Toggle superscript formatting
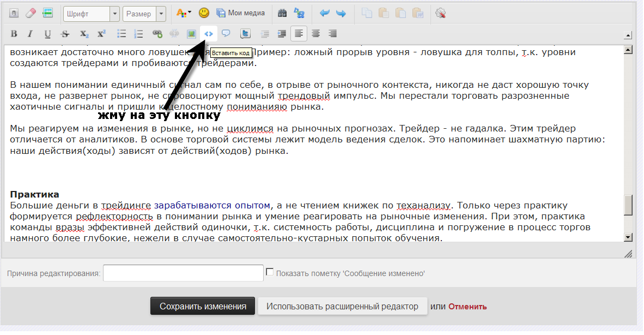Image resolution: width=644 pixels, height=335 pixels. point(101,34)
